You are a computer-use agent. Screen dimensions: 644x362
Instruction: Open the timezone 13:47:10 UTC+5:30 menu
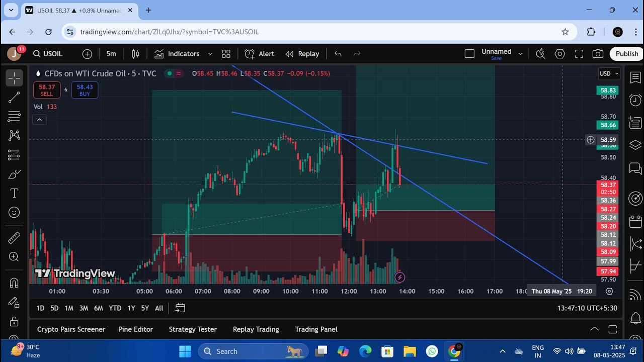tap(587, 308)
